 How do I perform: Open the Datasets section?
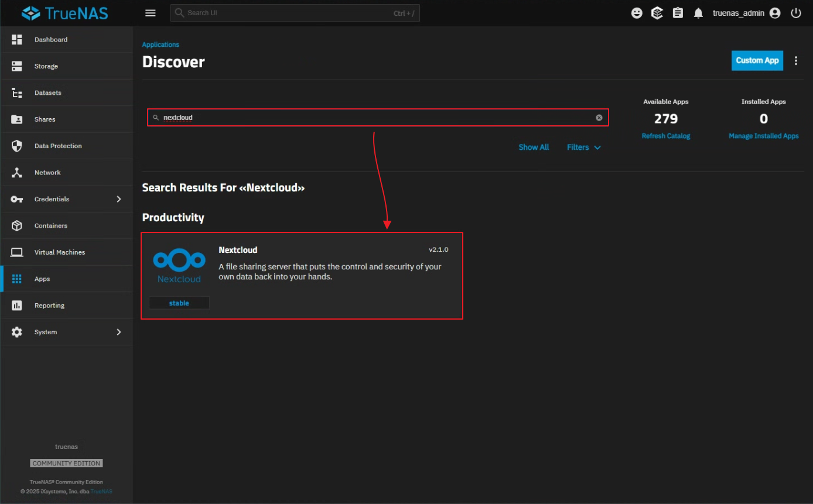pos(67,92)
